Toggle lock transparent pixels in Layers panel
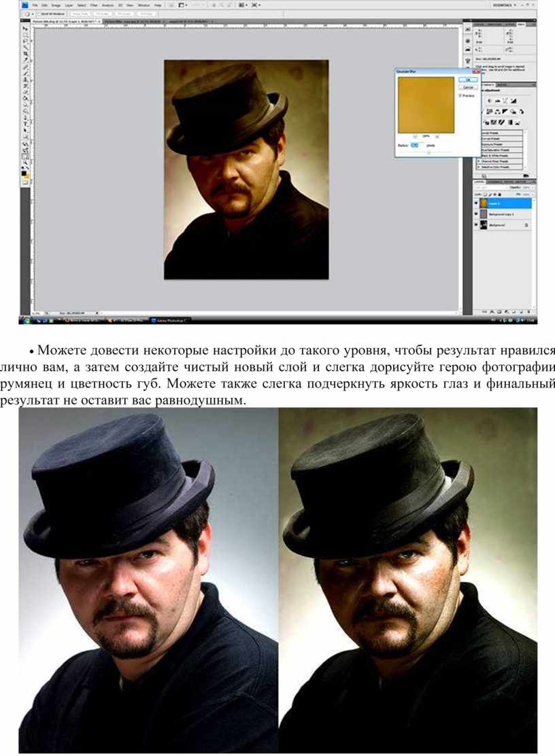The image size is (555, 756). [484, 194]
